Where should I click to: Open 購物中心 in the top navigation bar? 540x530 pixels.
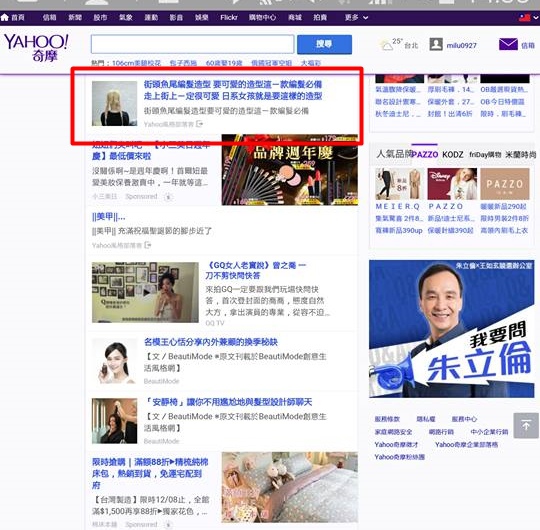pyautogui.click(x=262, y=17)
